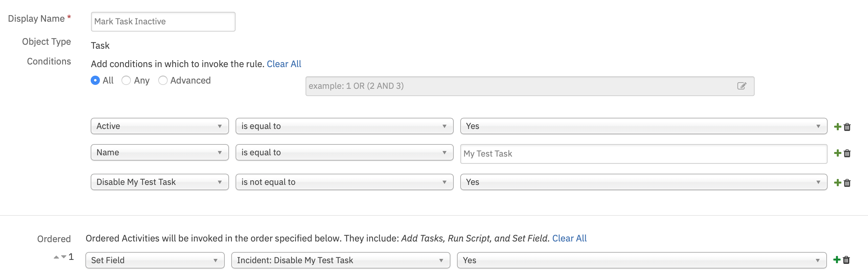Select the Any conditions radio button
The width and height of the screenshot is (868, 277).
126,81
